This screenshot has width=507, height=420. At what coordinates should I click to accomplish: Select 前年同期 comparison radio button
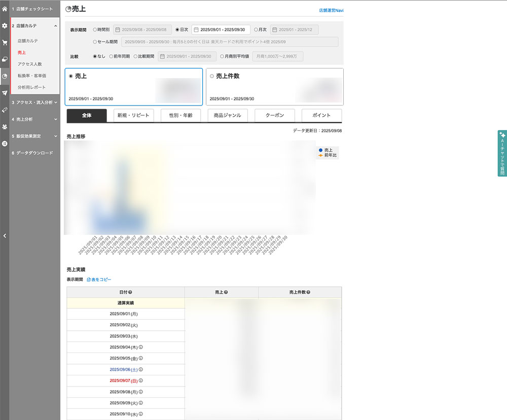point(112,56)
